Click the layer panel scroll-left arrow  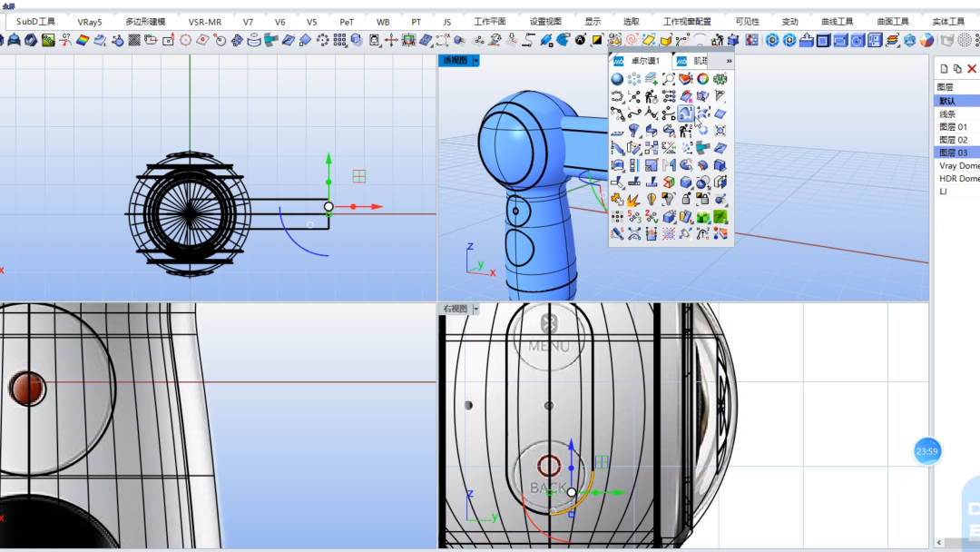pos(939,543)
